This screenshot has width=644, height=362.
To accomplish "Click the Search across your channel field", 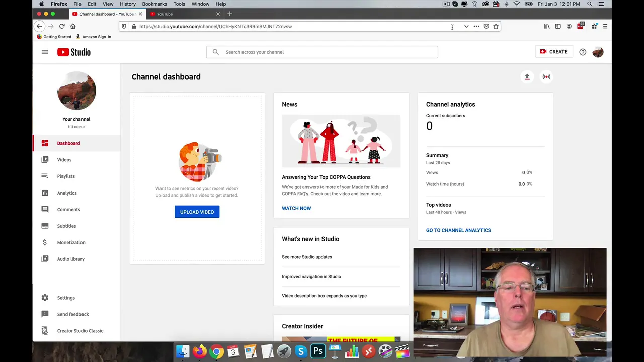I will coord(322,52).
